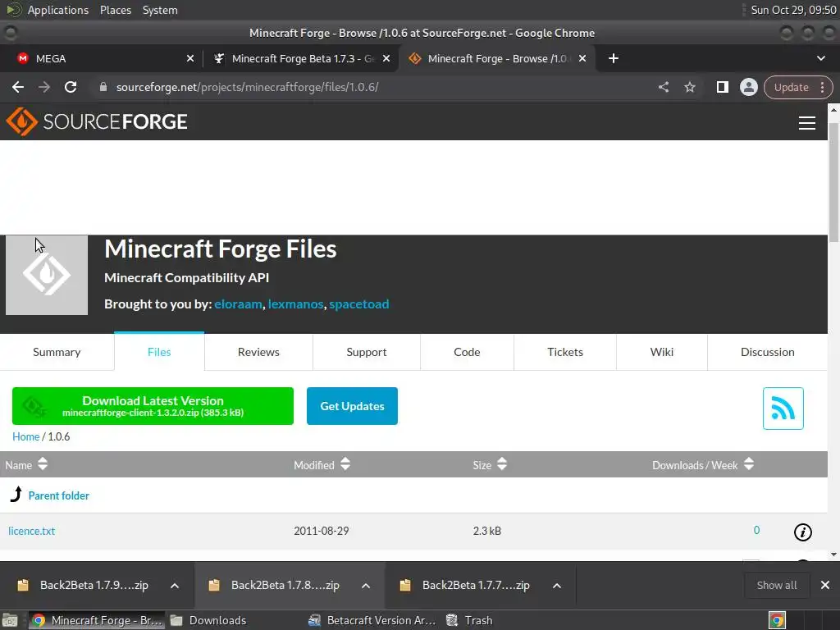Open the new tab with plus icon
The height and width of the screenshot is (630, 840).
(x=614, y=58)
